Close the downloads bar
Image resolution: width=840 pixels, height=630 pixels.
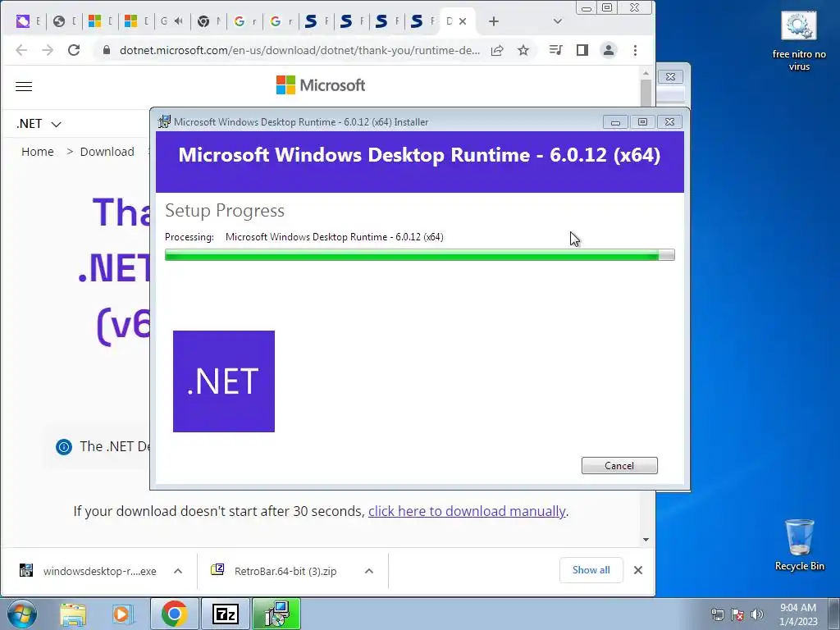[638, 571]
